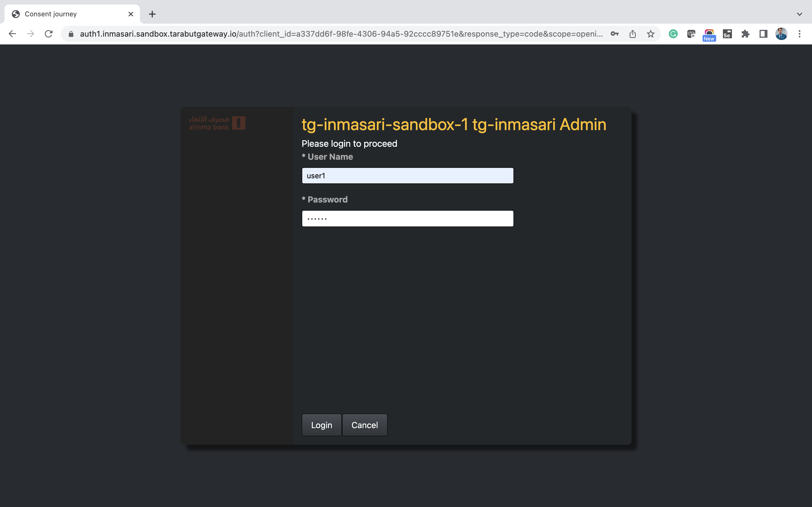The width and height of the screenshot is (812, 507).
Task: Click the Login button
Action: 321,425
